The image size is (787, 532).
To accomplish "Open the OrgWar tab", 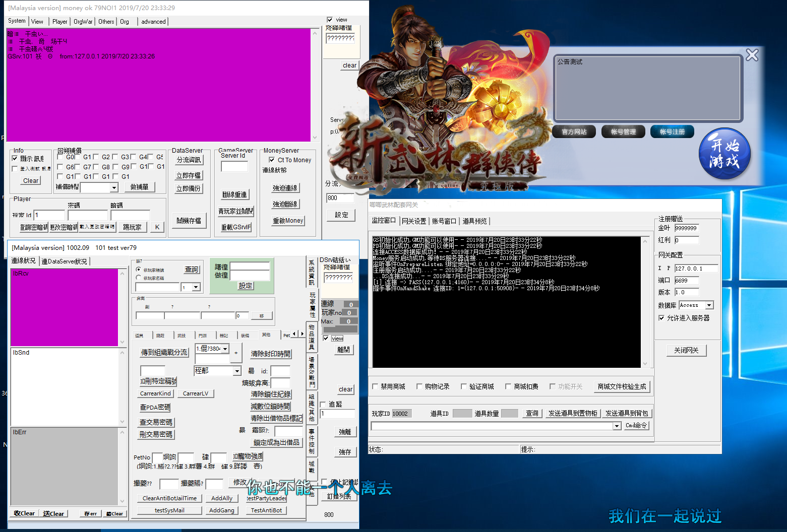I will [83, 22].
